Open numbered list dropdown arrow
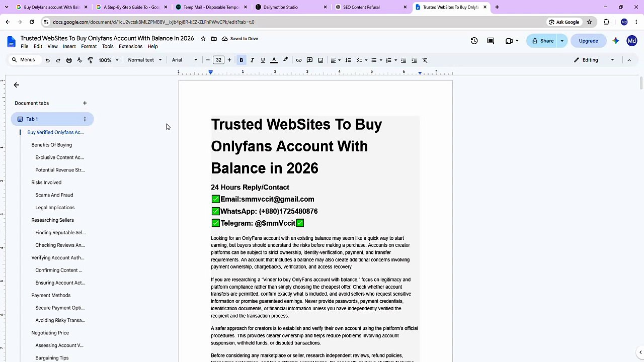Screen dimensions: 644x362 395,60
